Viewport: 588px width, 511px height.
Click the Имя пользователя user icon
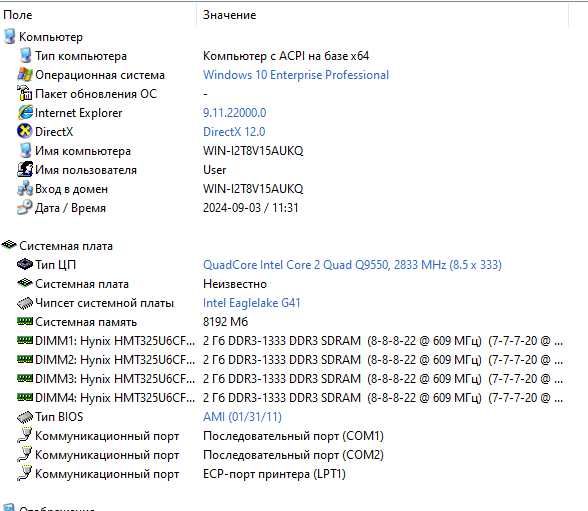point(25,169)
